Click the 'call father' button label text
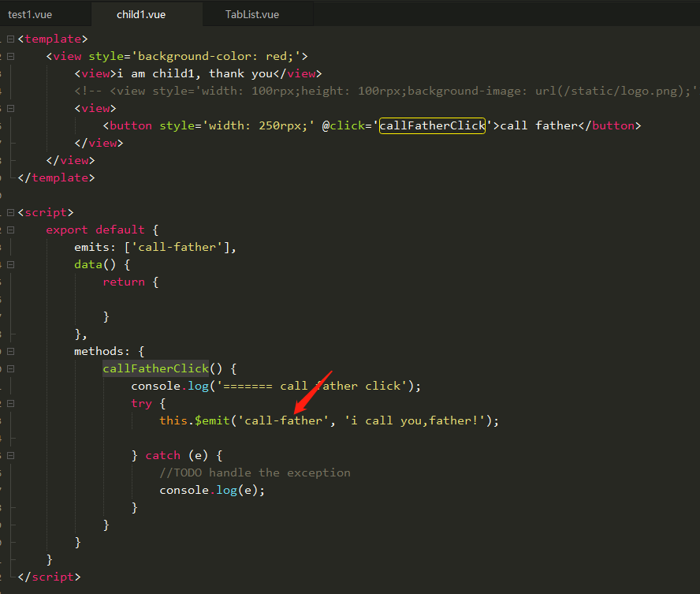 point(539,125)
